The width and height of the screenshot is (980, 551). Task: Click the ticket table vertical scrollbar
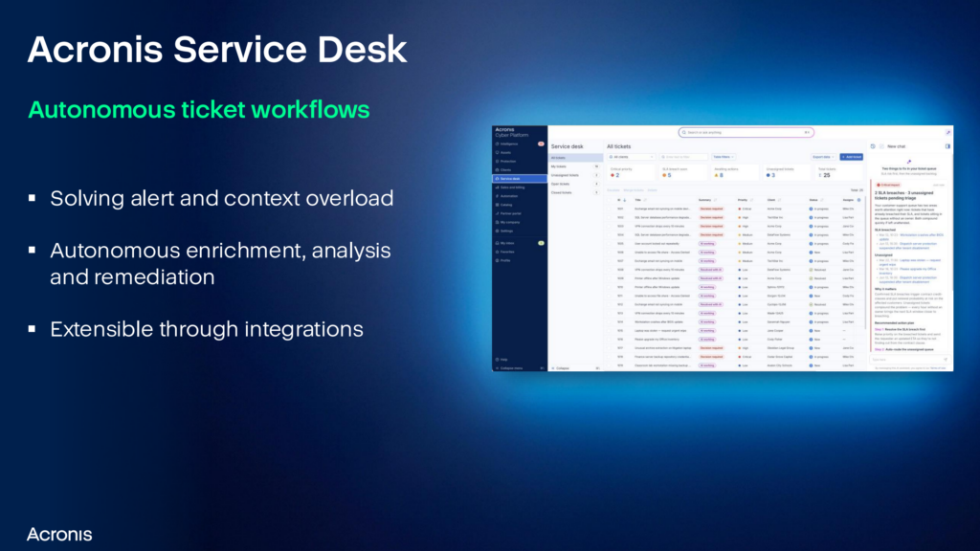[x=865, y=262]
